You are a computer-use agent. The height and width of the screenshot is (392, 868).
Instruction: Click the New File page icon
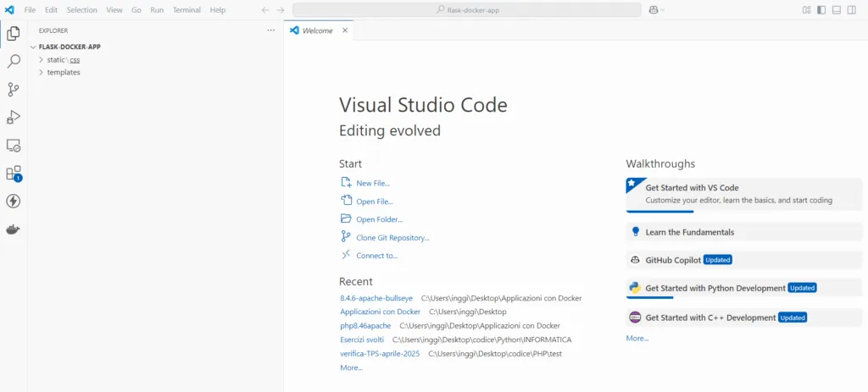pos(346,183)
